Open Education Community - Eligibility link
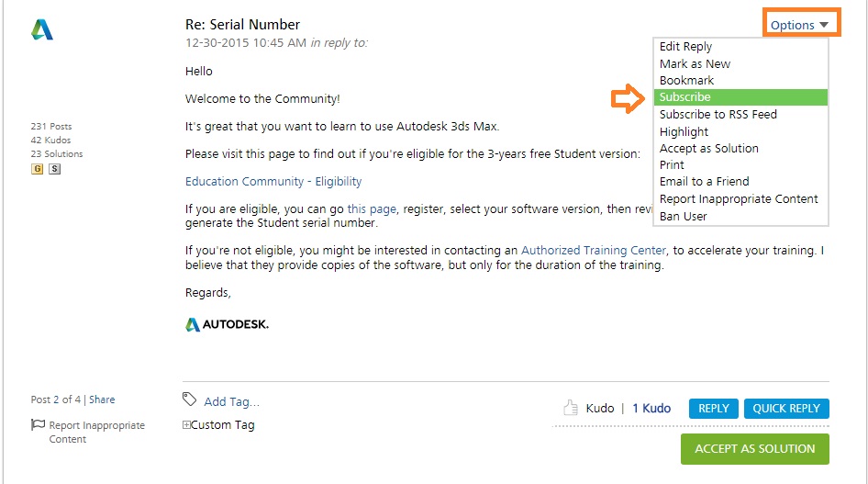 point(273,182)
